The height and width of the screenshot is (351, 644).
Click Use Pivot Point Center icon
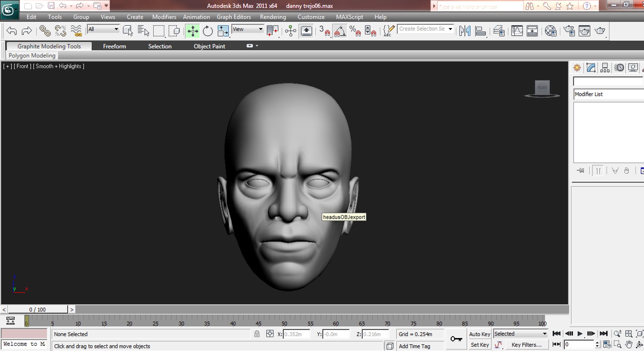pos(273,31)
